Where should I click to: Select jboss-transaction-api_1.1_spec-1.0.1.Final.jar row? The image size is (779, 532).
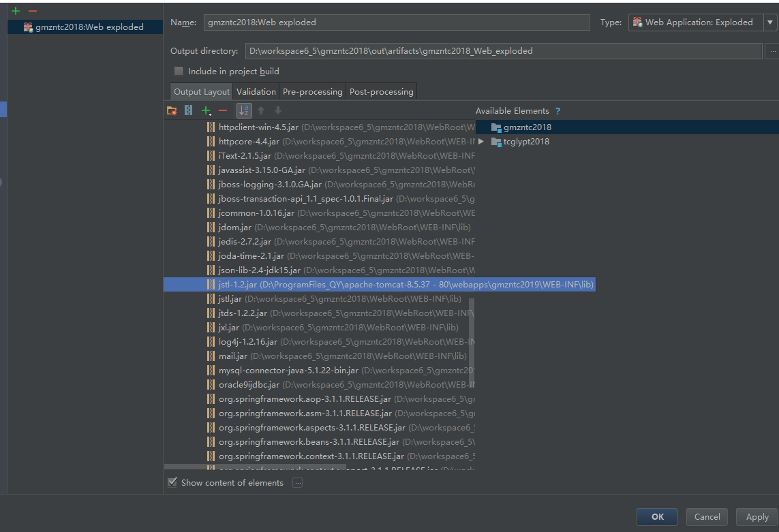320,199
